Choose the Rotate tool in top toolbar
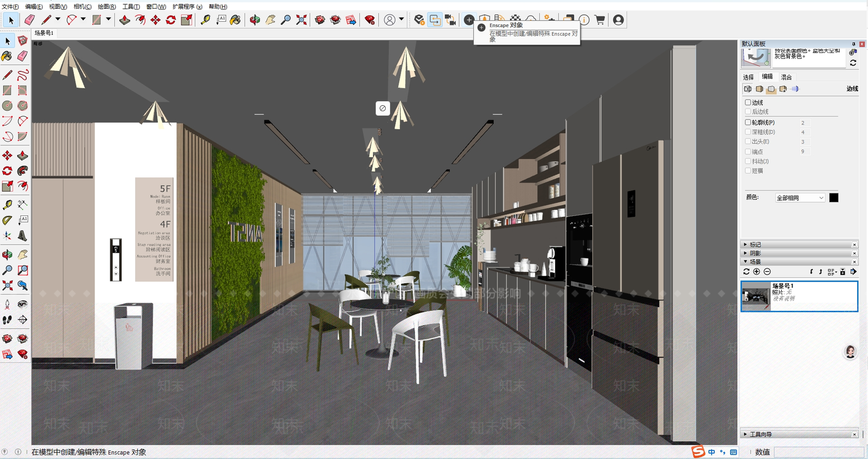Screen dimensions: 868x459 point(171,20)
